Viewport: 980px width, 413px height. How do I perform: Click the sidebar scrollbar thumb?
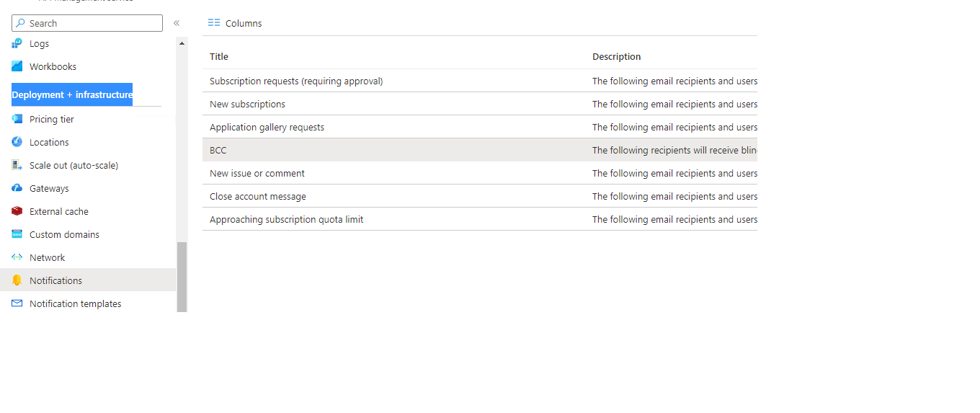(182, 277)
